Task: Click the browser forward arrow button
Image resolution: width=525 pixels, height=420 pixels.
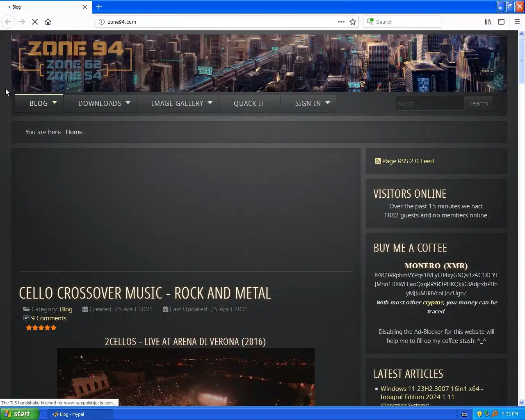Action: 22,22
